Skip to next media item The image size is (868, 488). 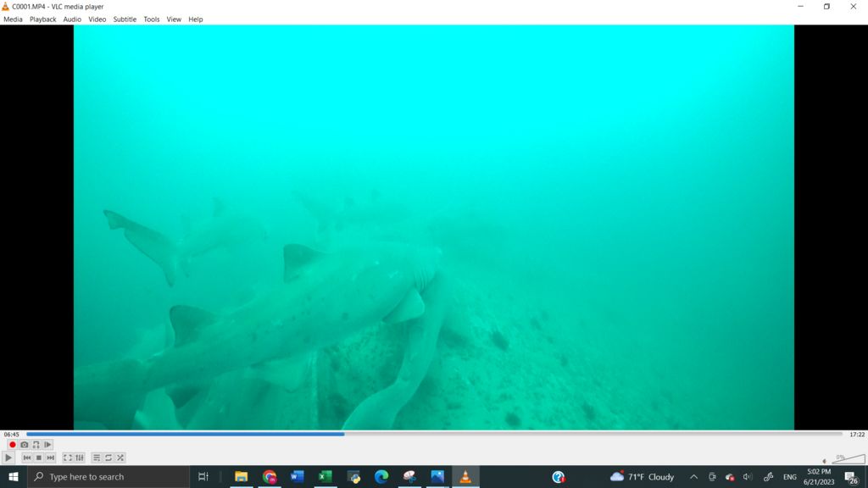[50, 457]
